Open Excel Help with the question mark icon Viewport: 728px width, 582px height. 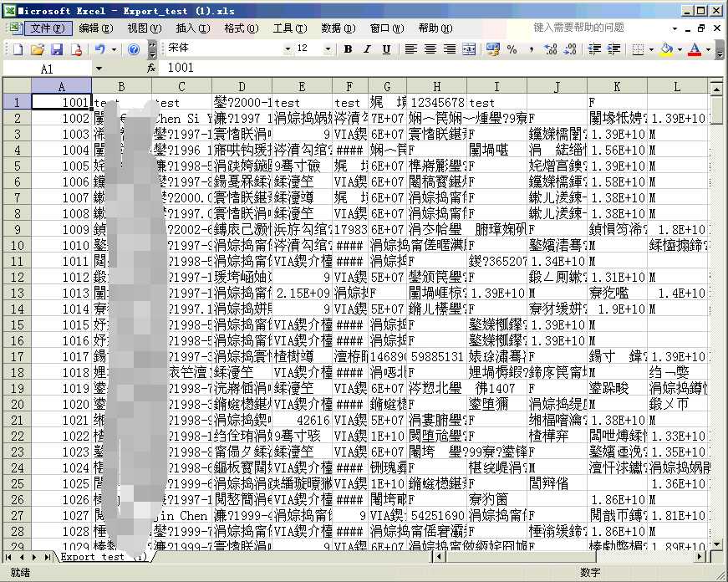tap(134, 48)
